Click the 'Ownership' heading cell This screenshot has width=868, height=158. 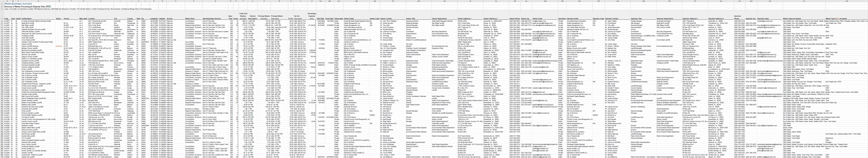point(339,19)
